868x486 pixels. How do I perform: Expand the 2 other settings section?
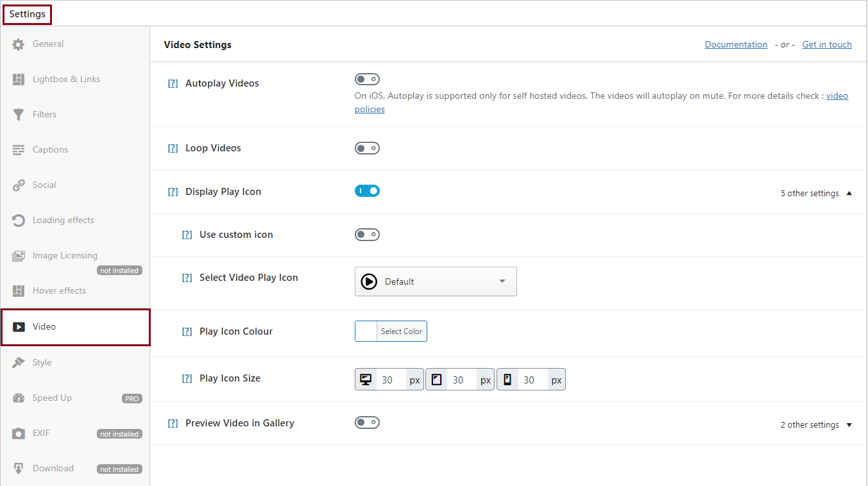(x=816, y=424)
